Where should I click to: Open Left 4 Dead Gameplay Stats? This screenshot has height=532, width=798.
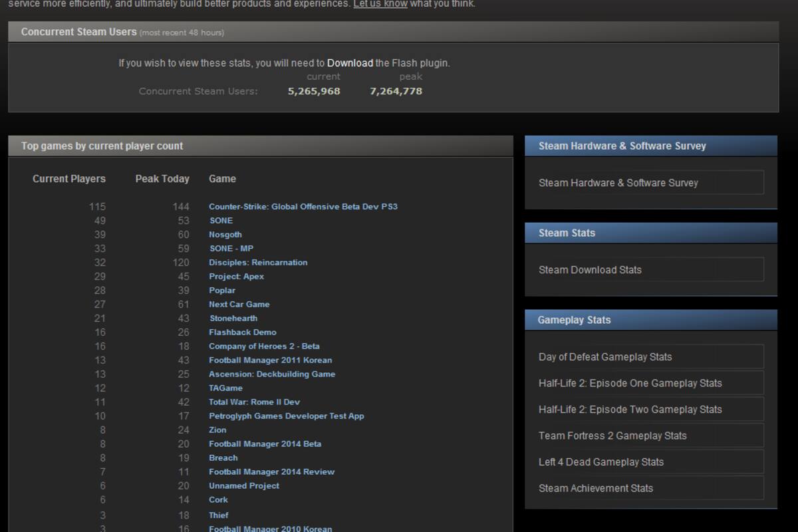(x=651, y=462)
